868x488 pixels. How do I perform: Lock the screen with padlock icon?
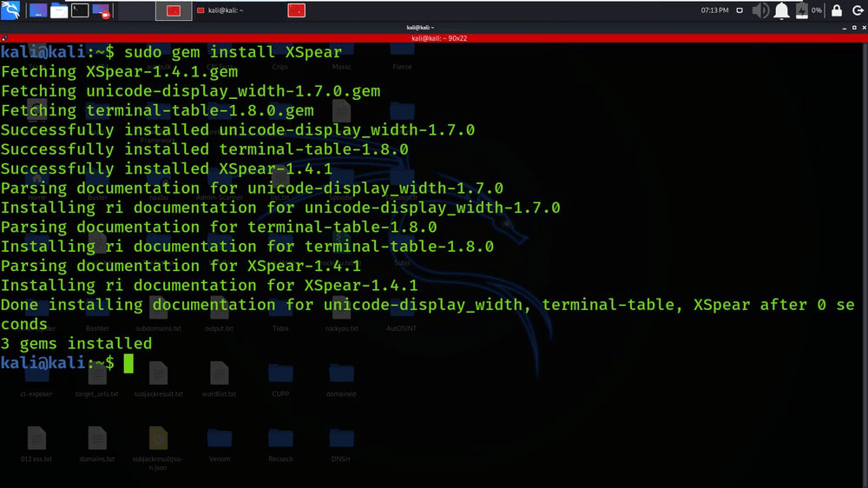[x=837, y=10]
